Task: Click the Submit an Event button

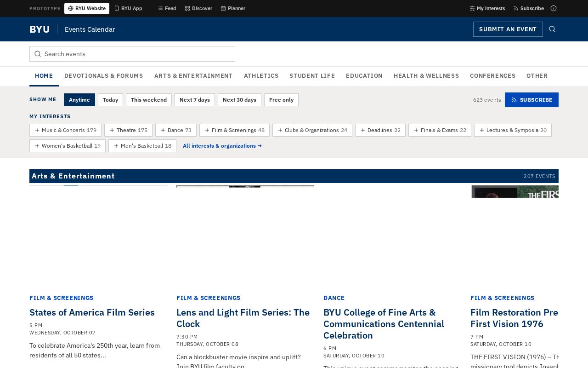Action: coord(508,29)
